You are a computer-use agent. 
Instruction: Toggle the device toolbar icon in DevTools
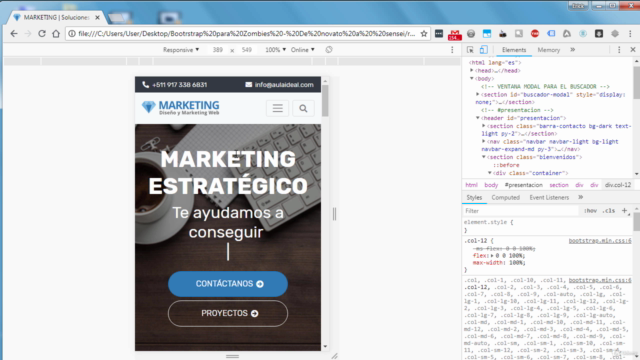tap(484, 50)
